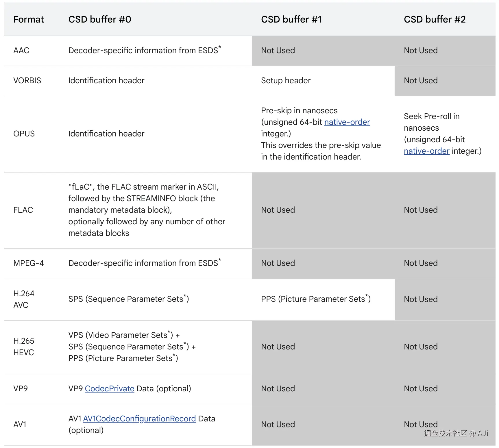Click the SPS (Sequence Parameter Sets) cell for H.264
499x448 pixels.
pyautogui.click(x=129, y=299)
